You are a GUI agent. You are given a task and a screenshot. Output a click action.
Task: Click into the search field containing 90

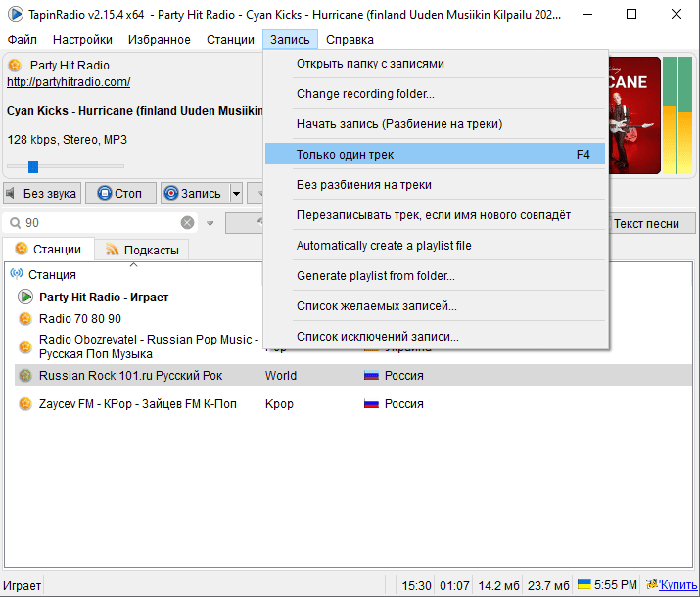click(101, 222)
